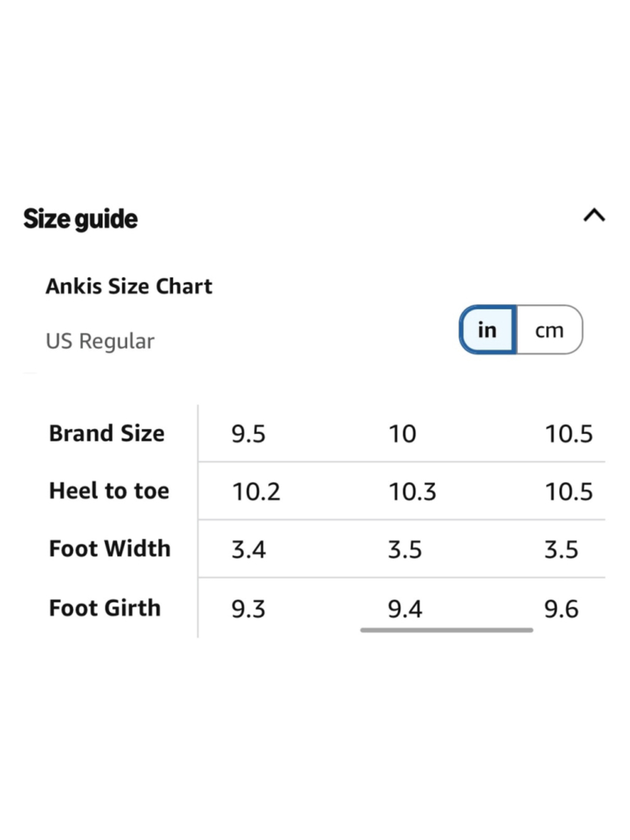The height and width of the screenshot is (840, 630).
Task: Click the horizontal table scrollbar
Action: (447, 630)
